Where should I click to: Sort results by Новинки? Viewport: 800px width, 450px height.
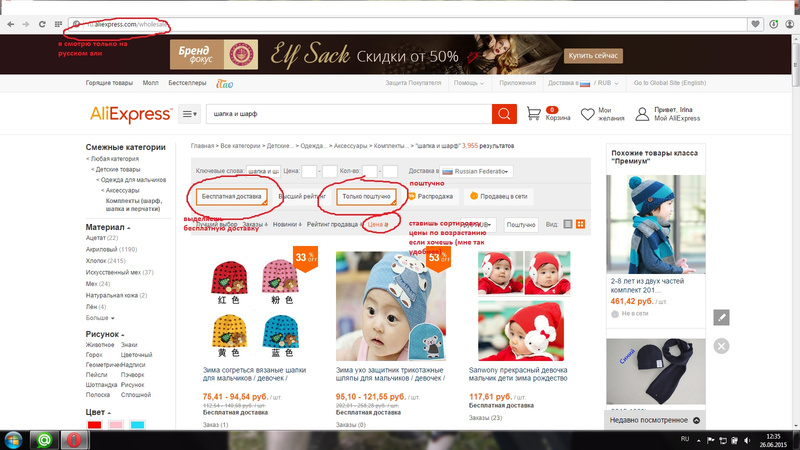pos(287,224)
